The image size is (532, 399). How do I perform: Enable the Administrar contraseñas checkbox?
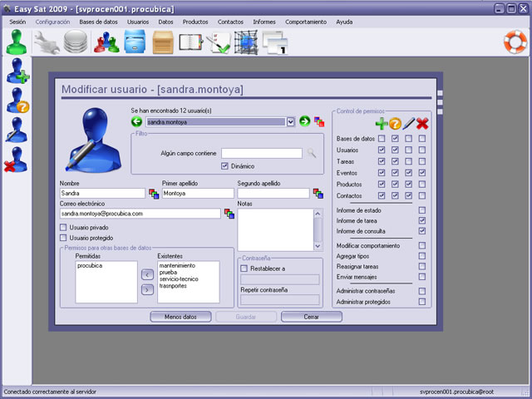(422, 291)
